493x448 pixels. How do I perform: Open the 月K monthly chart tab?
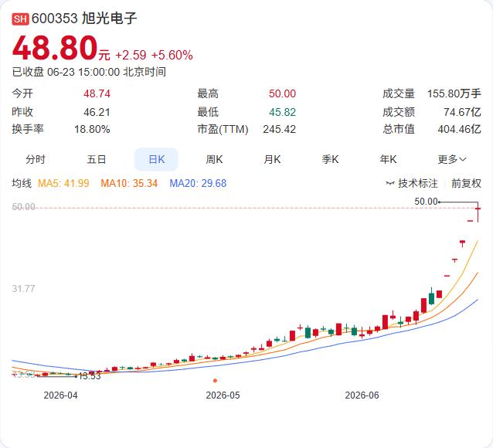[272, 159]
